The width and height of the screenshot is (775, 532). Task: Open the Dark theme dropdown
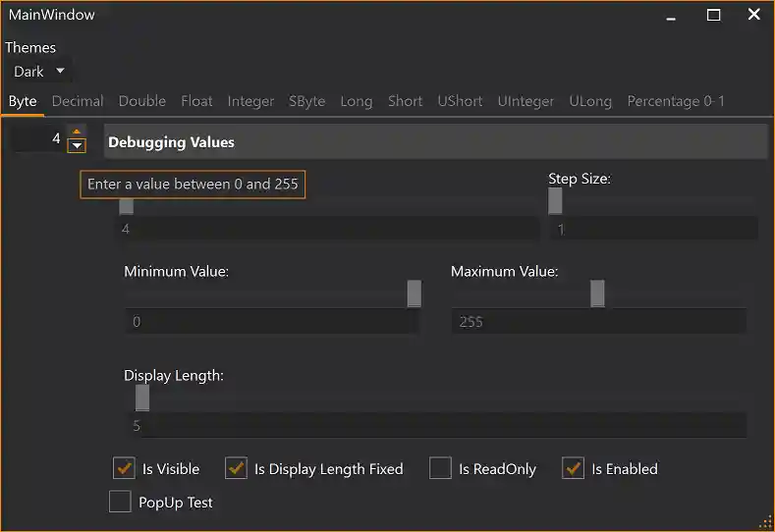pos(39,72)
